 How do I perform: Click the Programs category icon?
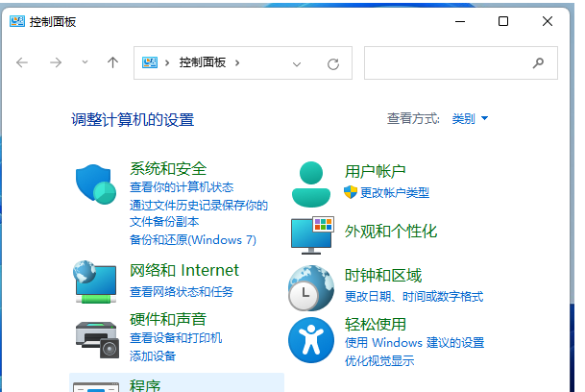[96, 387]
